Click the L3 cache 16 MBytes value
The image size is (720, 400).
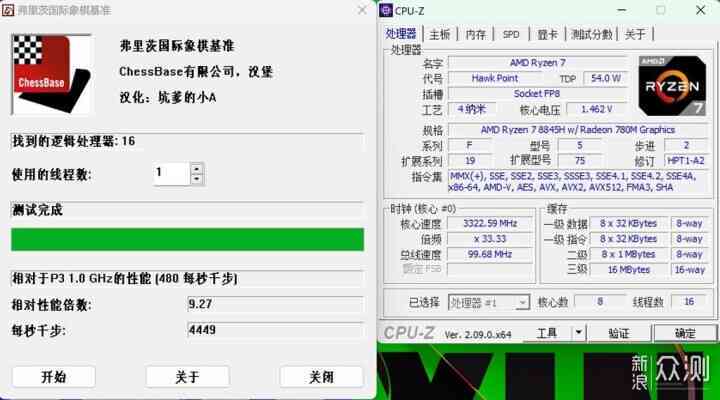(628, 270)
